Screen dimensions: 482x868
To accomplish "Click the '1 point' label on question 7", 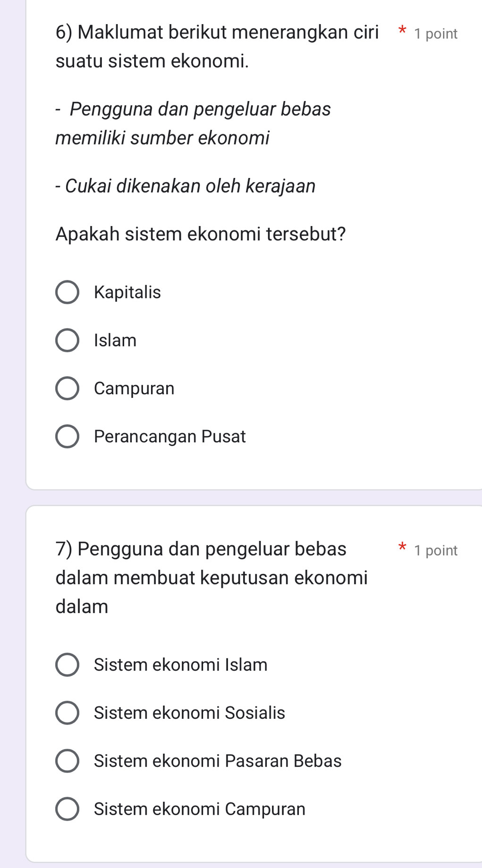I will (x=436, y=550).
